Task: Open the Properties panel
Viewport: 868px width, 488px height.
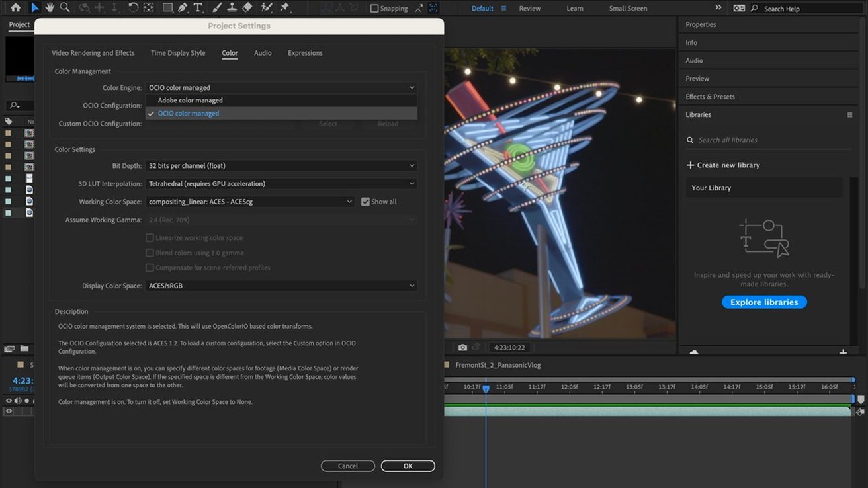Action: click(701, 24)
